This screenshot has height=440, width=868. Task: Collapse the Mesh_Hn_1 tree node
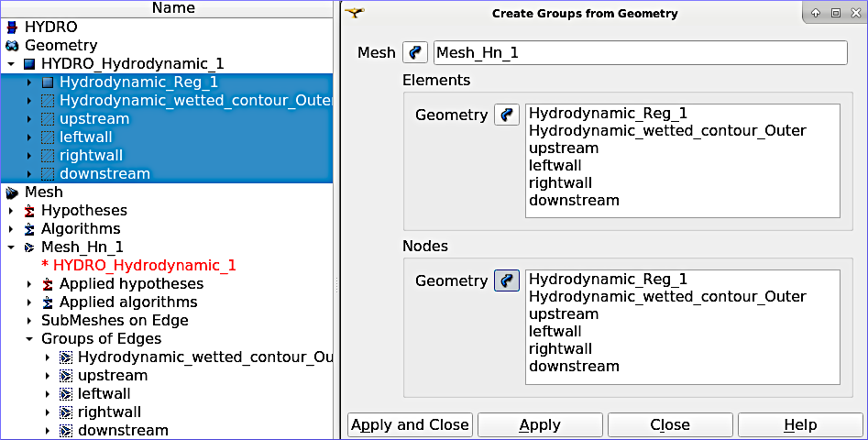coord(11,247)
